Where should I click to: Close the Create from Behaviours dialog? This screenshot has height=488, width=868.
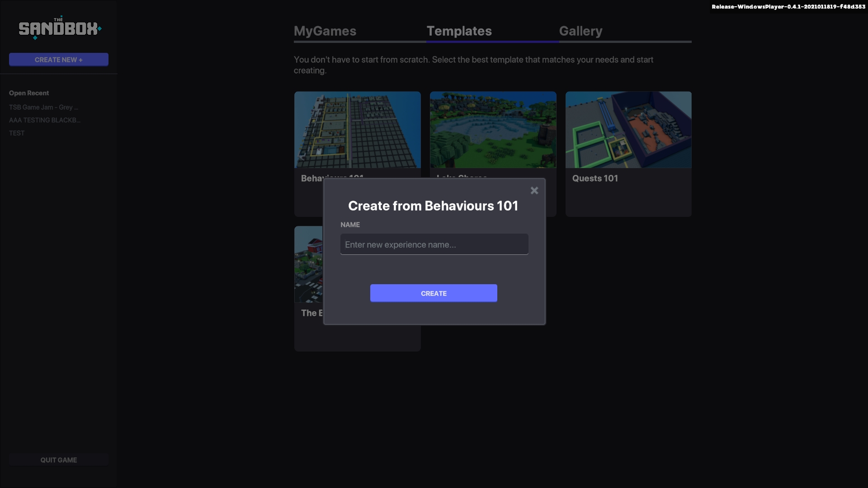click(x=534, y=191)
